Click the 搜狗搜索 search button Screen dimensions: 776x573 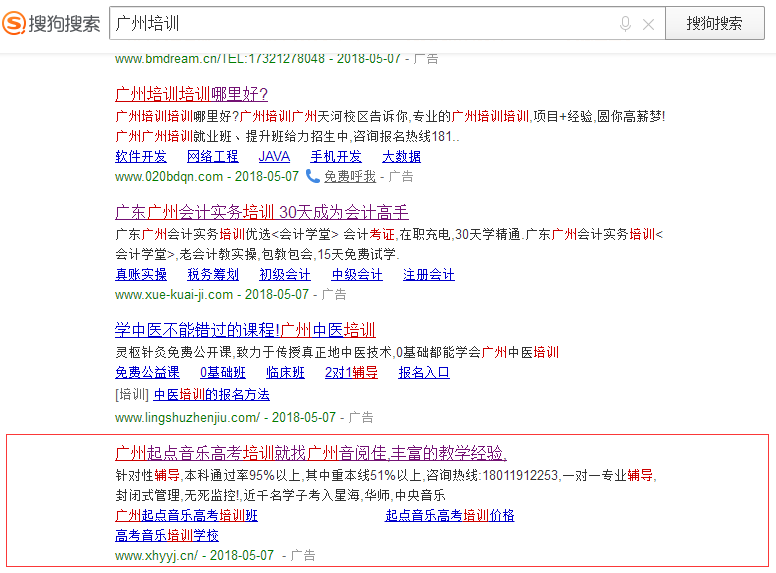click(713, 23)
